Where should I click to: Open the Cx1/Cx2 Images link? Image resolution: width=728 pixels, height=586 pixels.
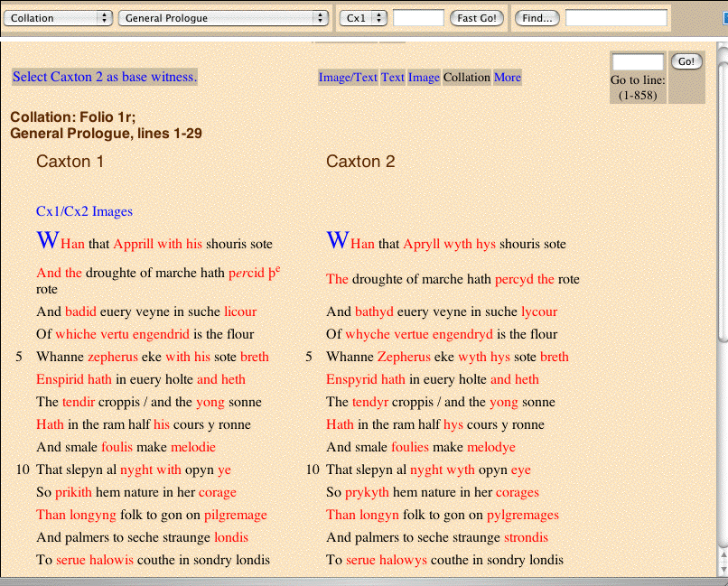coord(85,211)
